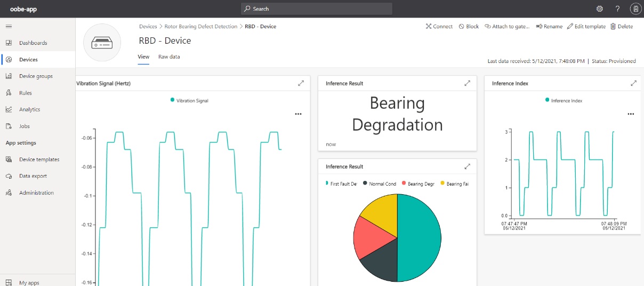Open Inference Index chart more options ellipsis
The image size is (644, 286).
631,114
